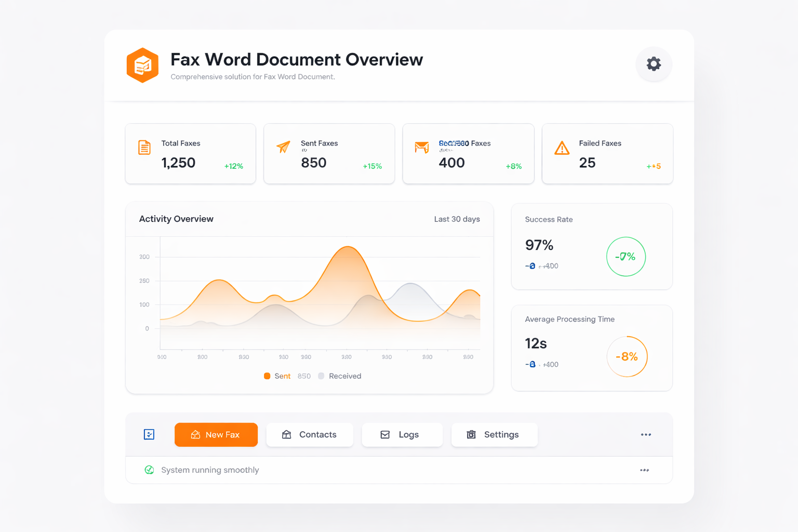Open settings via the gear icon
The image size is (798, 532).
point(654,64)
